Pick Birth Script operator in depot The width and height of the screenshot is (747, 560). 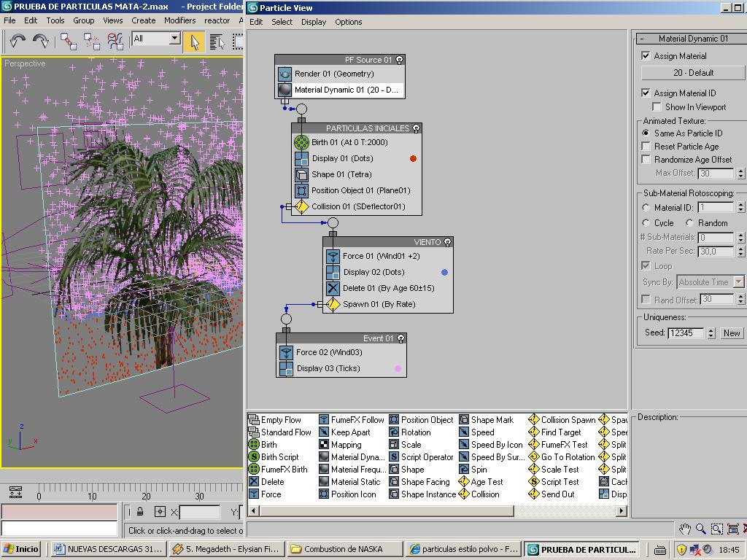274,457
